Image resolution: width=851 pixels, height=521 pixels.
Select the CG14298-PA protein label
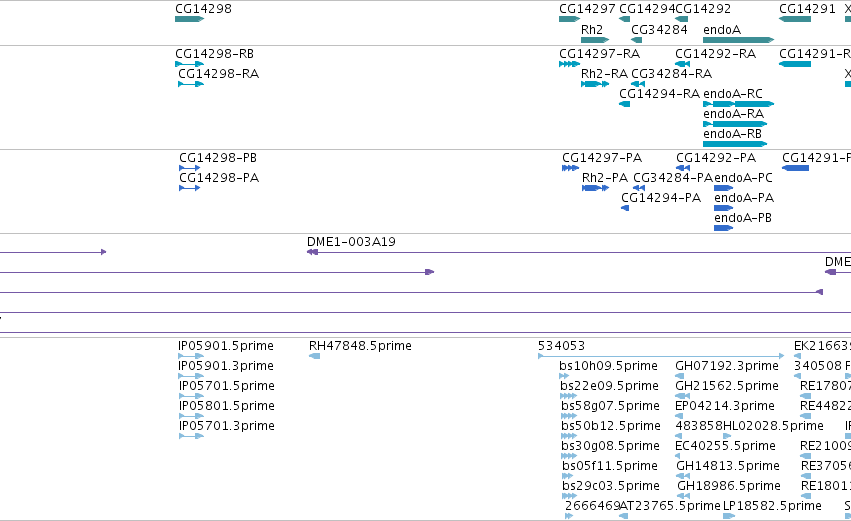point(219,178)
